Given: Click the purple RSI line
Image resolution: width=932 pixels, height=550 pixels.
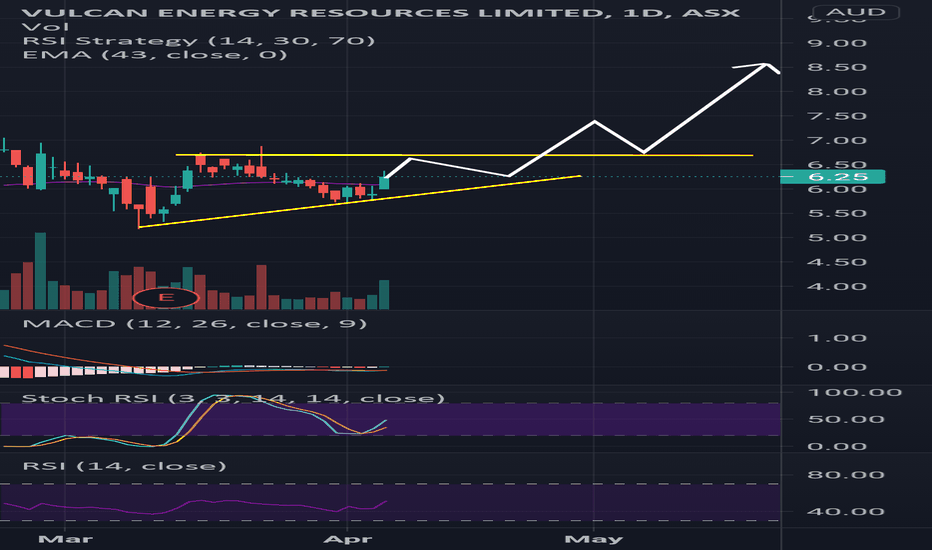Looking at the screenshot, I should pyautogui.click(x=196, y=506).
